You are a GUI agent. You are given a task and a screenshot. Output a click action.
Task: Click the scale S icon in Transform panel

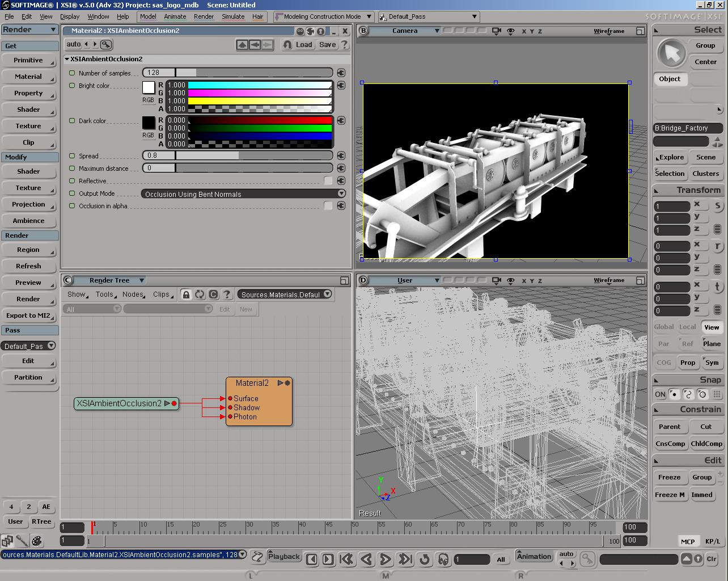coord(717,206)
